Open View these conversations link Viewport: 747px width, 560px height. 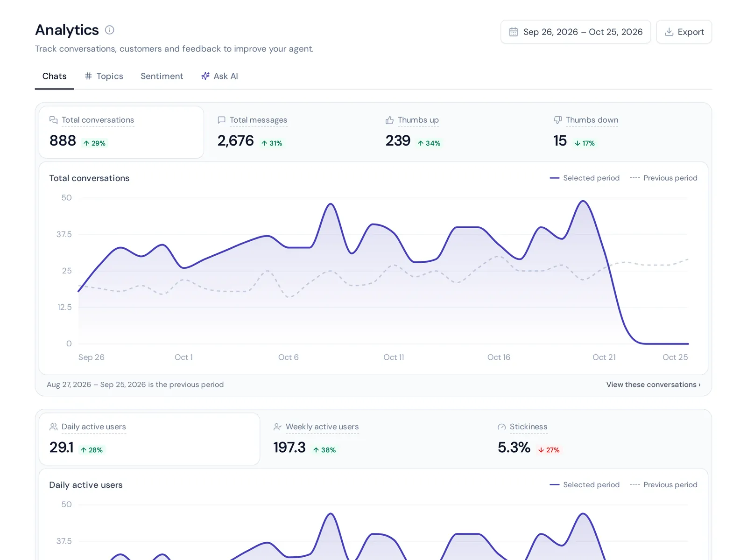point(653,385)
